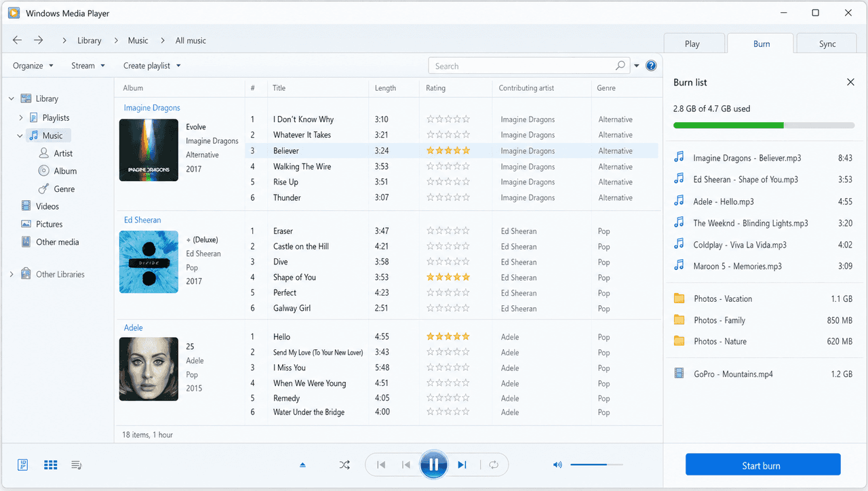
Task: Open the Adele album link
Action: pyautogui.click(x=133, y=328)
